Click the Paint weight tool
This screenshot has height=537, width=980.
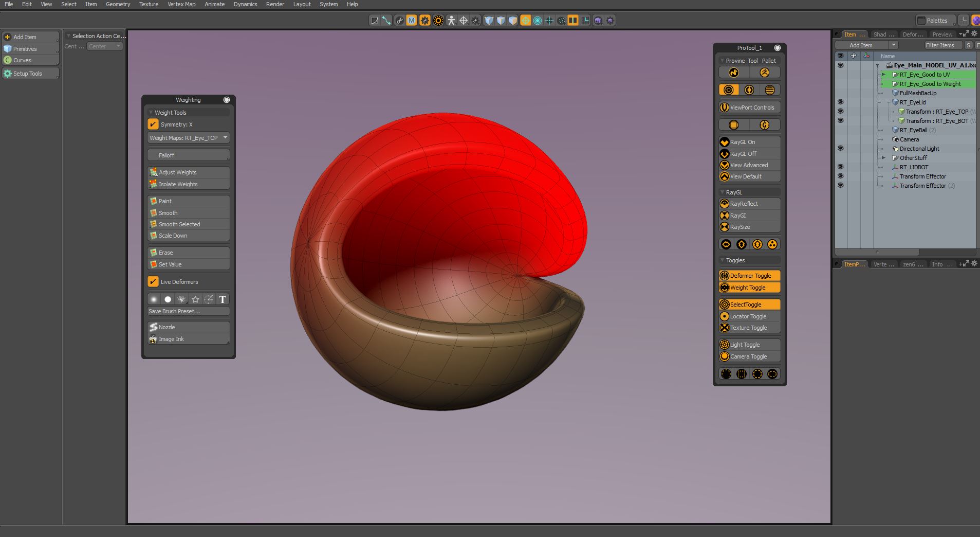(x=188, y=201)
